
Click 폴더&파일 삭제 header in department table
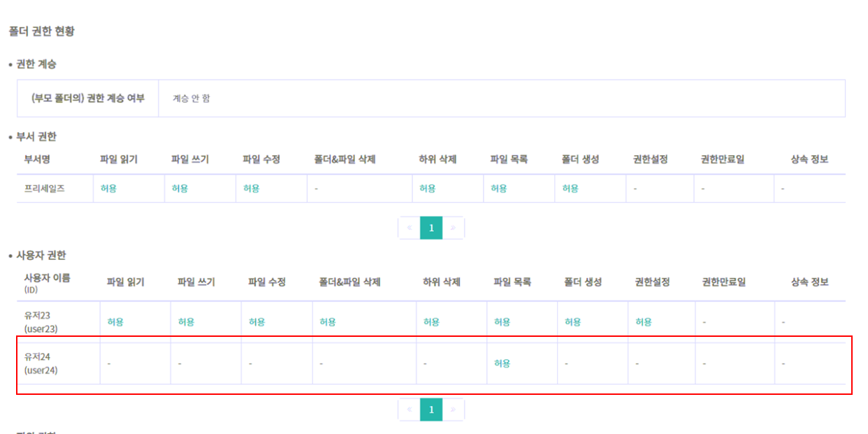coord(345,159)
